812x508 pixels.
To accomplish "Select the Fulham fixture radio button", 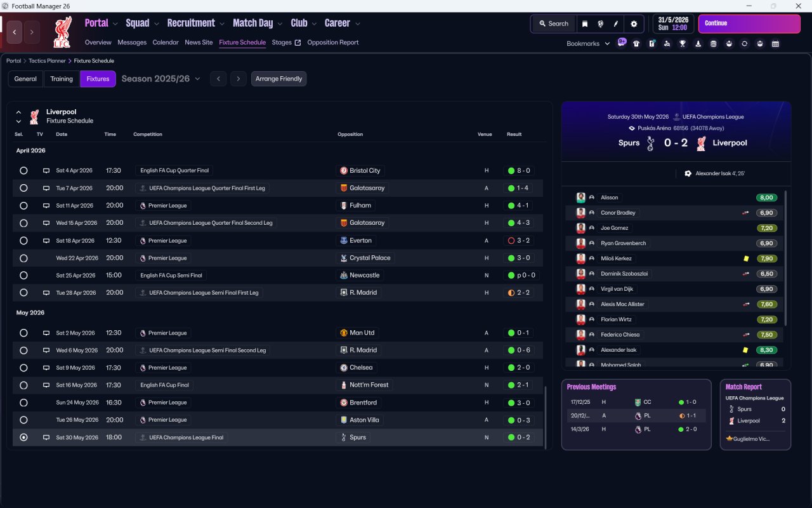I will [23, 206].
